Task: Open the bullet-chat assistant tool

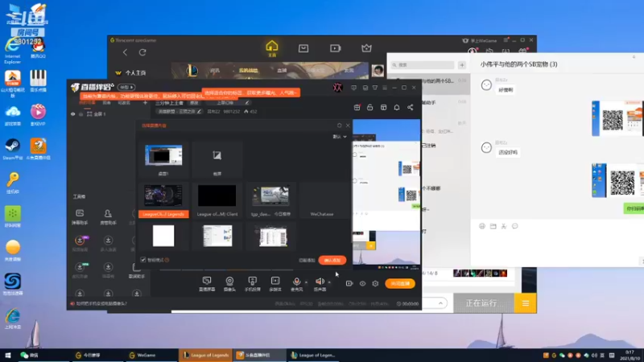Action: click(x=80, y=216)
